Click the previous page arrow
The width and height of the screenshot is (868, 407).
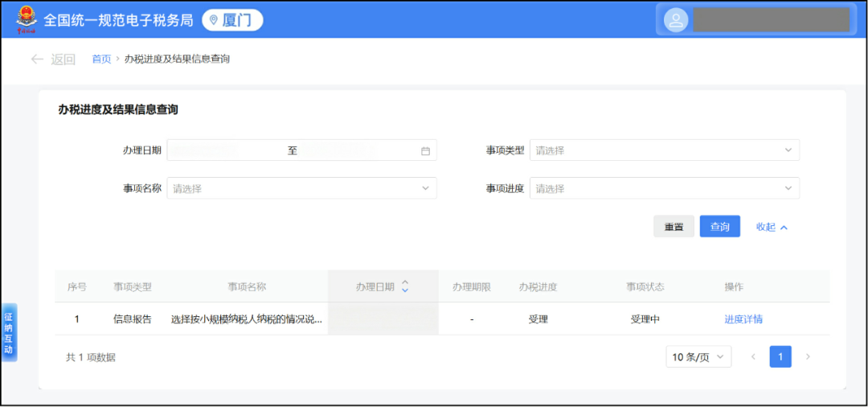753,356
